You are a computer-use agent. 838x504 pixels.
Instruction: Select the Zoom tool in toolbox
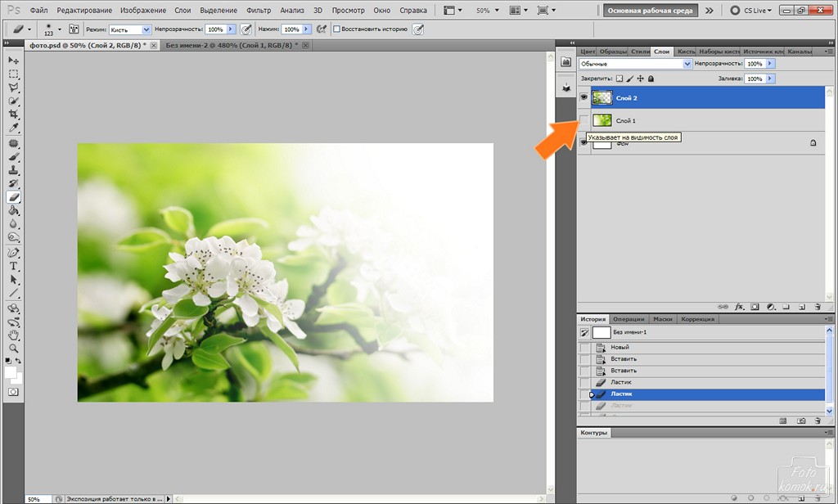point(14,348)
